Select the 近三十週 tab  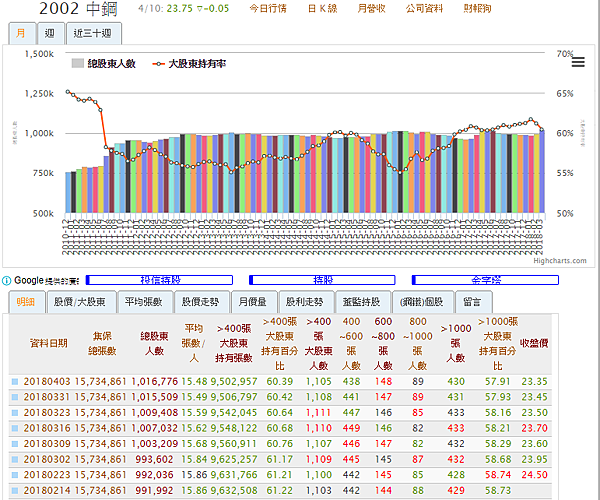click(x=94, y=33)
